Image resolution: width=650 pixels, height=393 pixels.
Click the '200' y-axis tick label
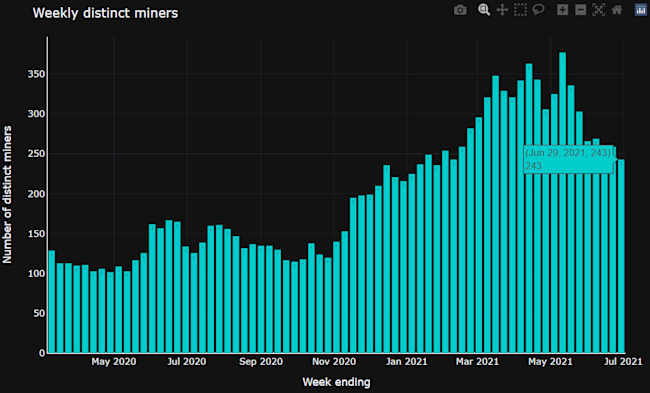click(36, 194)
